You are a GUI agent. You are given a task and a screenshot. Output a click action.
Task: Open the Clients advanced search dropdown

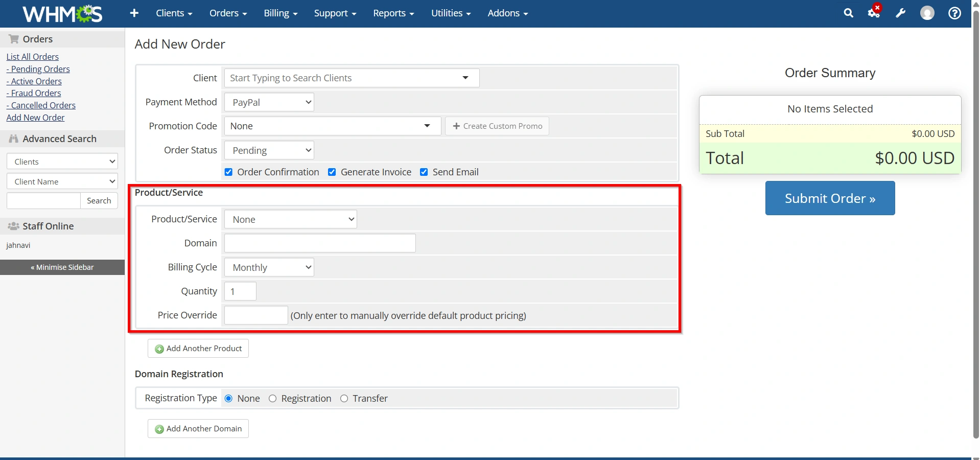(62, 162)
